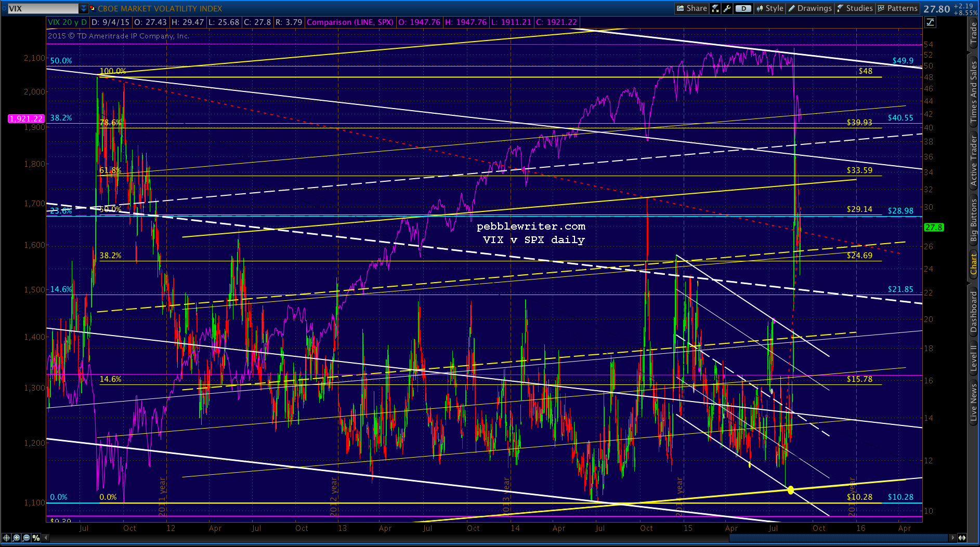Click the chart scale mode icon
This screenshot has height=547, width=980.
point(930,22)
